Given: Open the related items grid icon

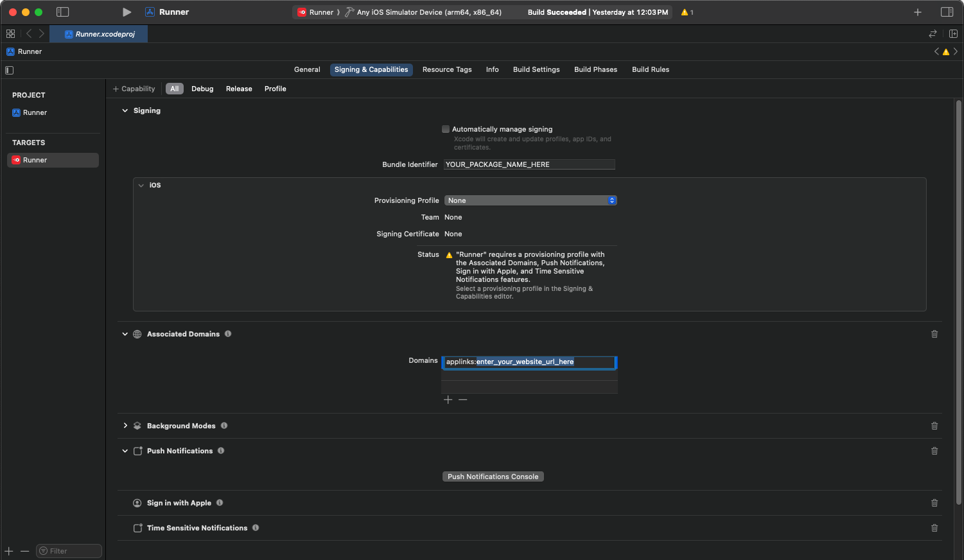Looking at the screenshot, I should click(10, 33).
